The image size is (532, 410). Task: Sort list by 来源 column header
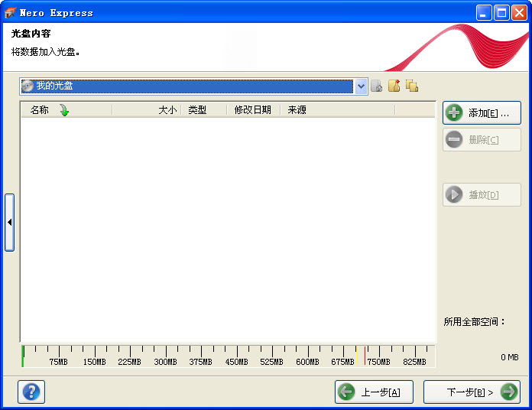(338, 110)
